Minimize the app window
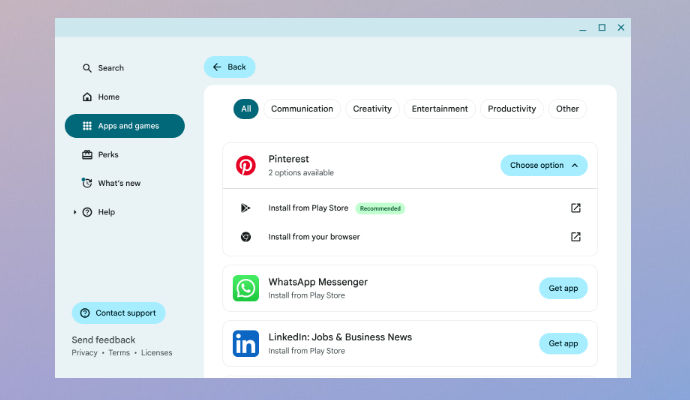This screenshot has height=400, width=690. coord(583,29)
